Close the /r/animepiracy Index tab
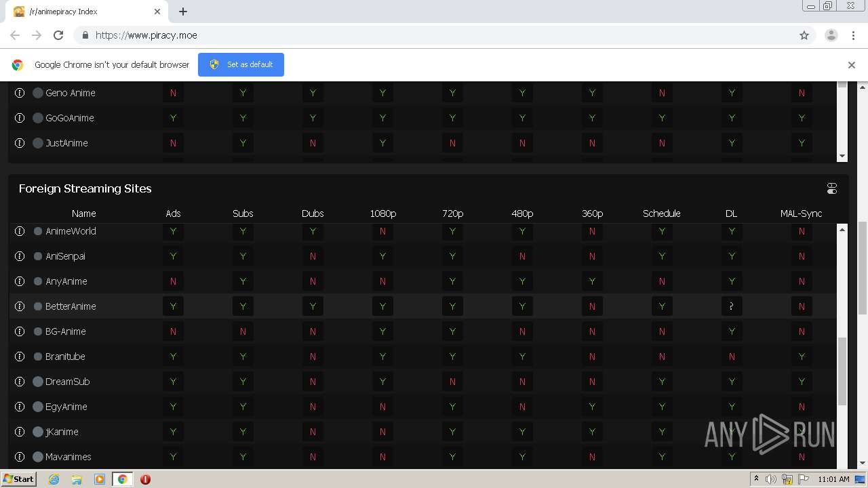Screen dimensions: 868x488 157,12
